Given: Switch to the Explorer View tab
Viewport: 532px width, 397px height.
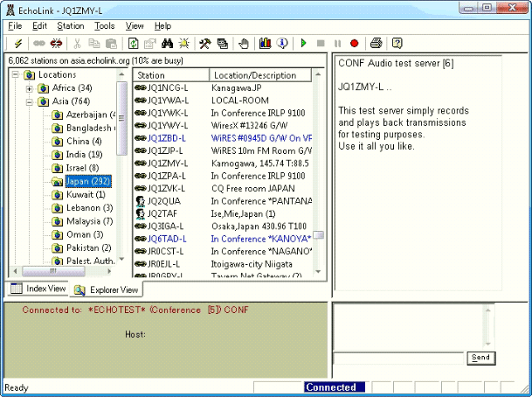Looking at the screenshot, I should [x=107, y=289].
